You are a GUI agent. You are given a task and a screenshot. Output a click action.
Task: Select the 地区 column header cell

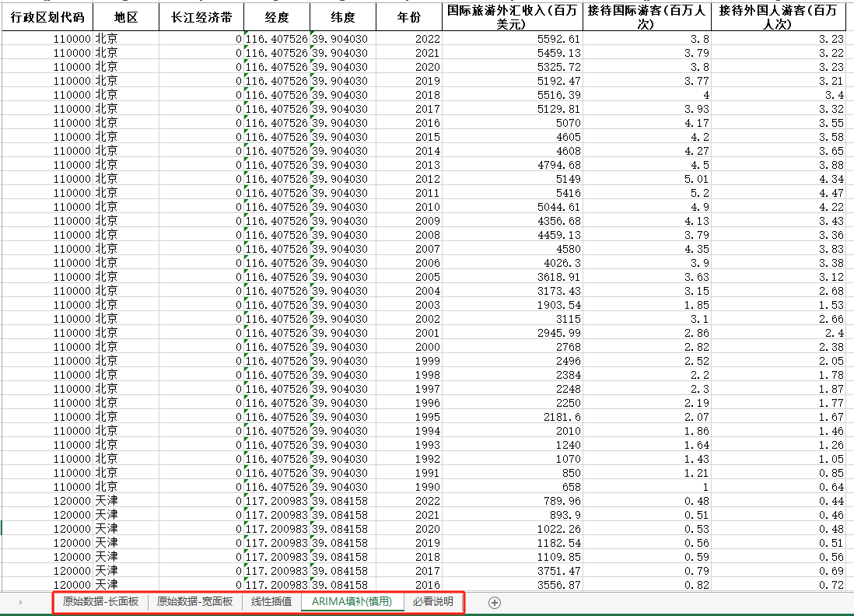[126, 17]
